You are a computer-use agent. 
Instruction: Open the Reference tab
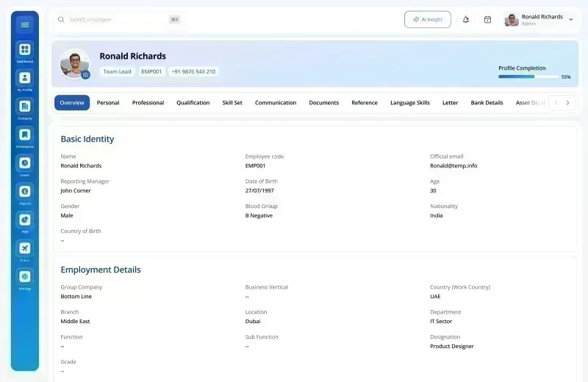click(x=365, y=103)
